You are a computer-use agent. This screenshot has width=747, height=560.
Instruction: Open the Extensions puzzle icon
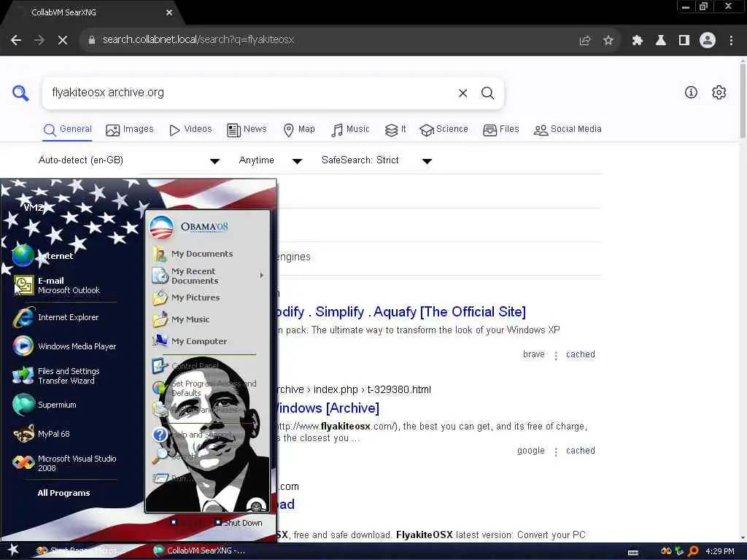click(x=637, y=41)
